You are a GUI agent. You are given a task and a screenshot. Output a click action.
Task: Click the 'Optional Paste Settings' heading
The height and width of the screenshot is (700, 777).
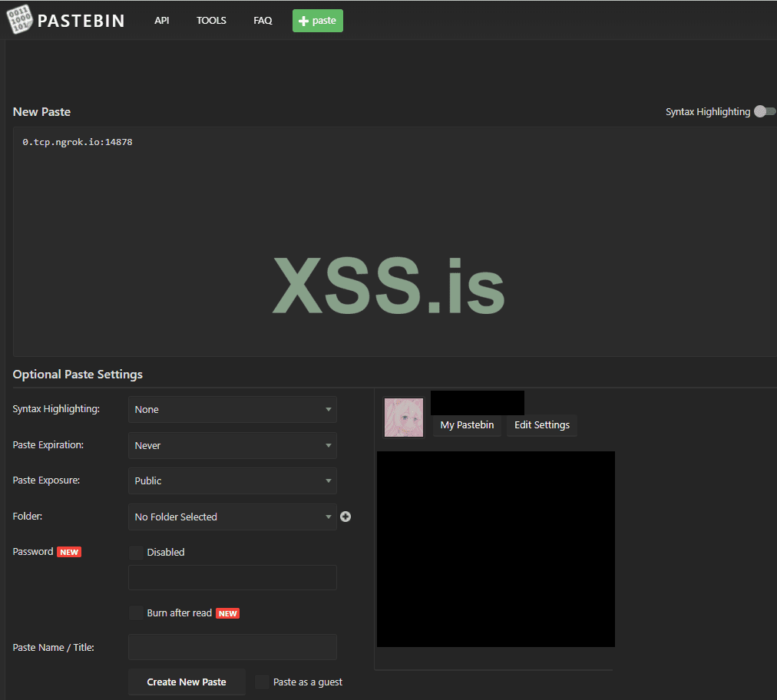[x=78, y=374]
